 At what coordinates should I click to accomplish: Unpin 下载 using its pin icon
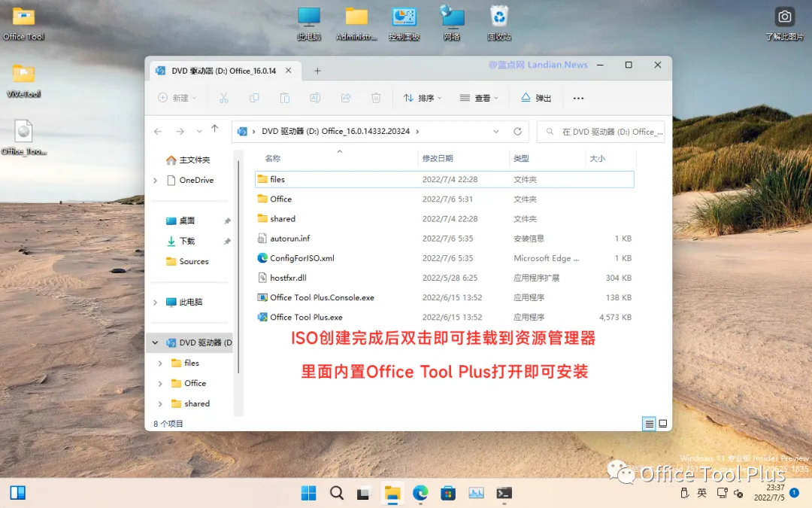coord(227,242)
